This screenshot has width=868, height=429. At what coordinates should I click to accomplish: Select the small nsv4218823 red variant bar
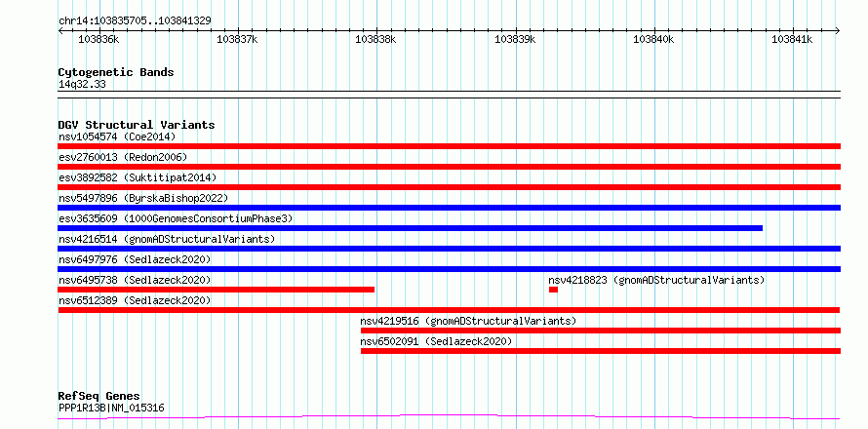pos(553,290)
